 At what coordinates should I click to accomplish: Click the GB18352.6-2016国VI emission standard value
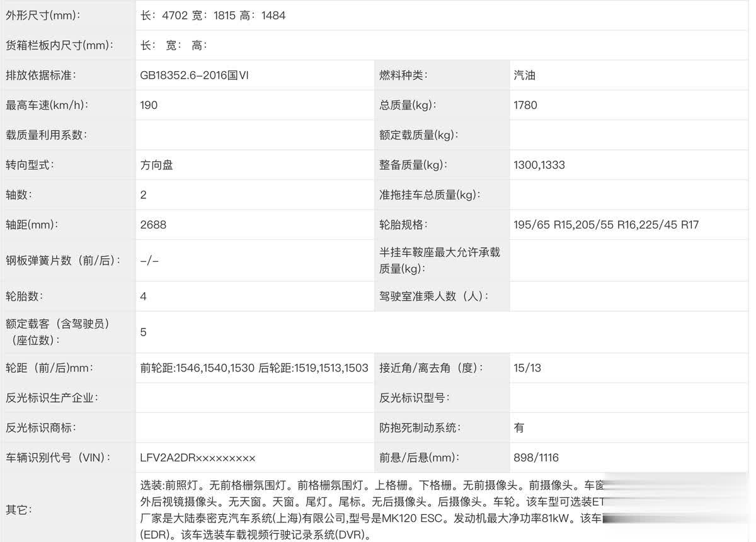[195, 76]
